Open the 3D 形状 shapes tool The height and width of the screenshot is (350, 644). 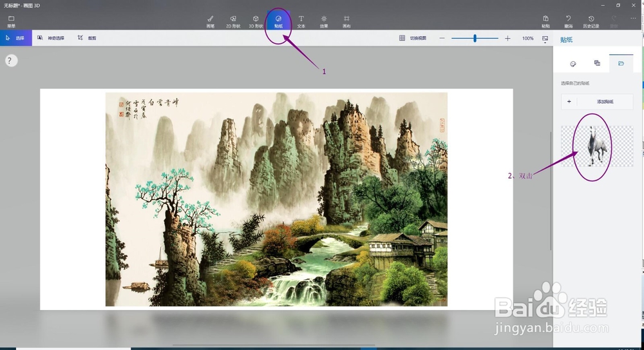pos(256,21)
